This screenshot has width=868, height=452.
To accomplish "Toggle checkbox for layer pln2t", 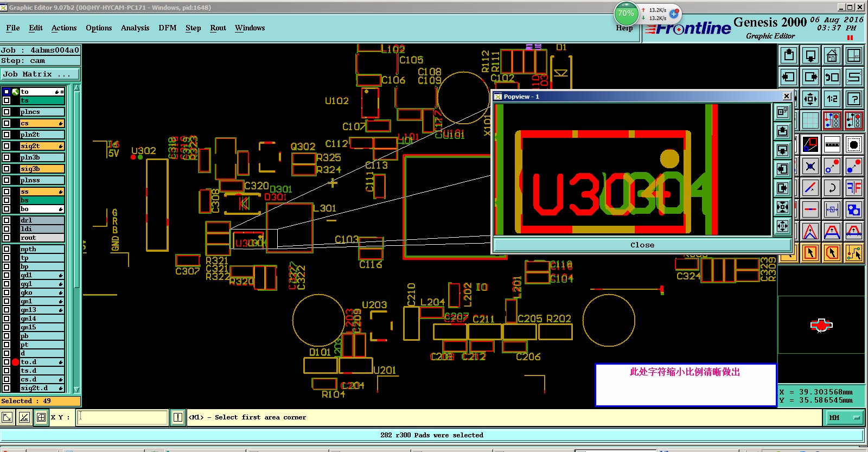I will click(7, 135).
